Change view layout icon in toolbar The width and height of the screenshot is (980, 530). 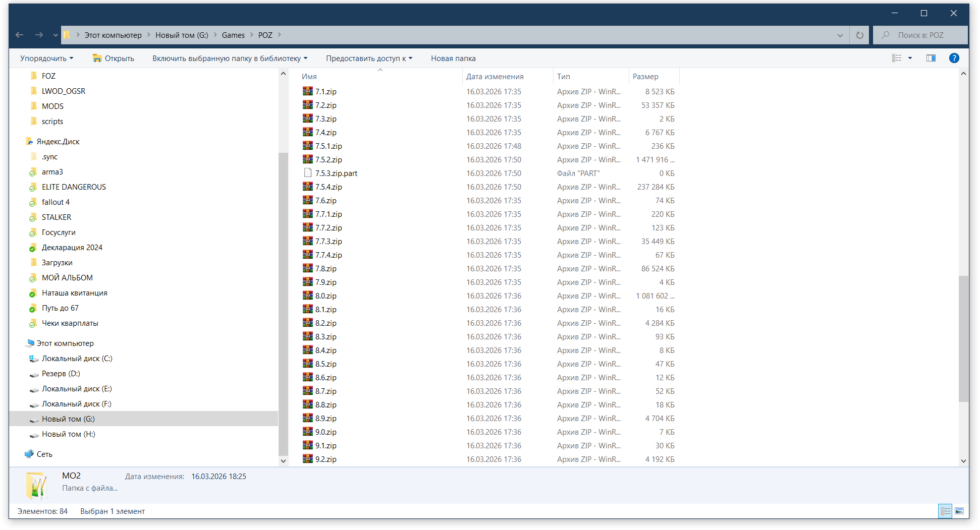[x=897, y=58]
